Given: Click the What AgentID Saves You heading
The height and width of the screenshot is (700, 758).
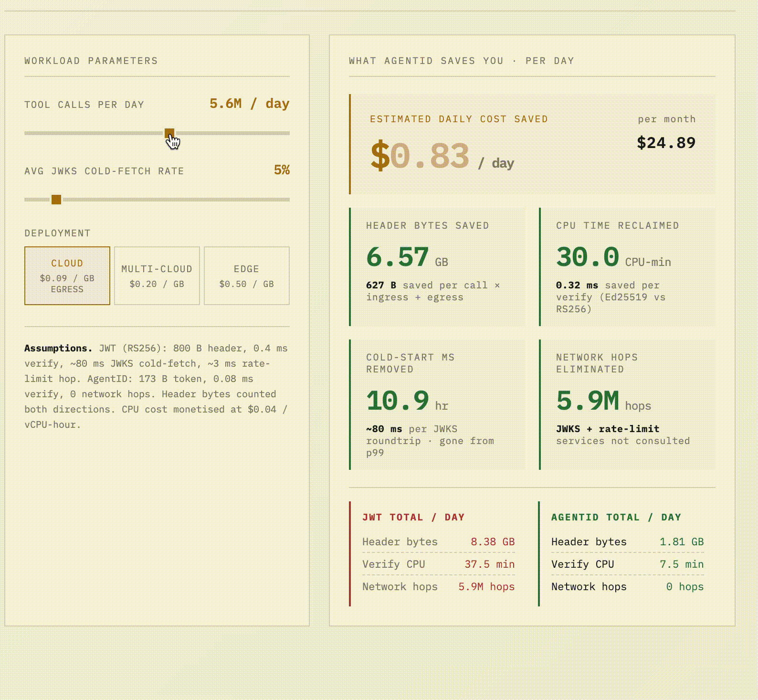Looking at the screenshot, I should click(462, 61).
